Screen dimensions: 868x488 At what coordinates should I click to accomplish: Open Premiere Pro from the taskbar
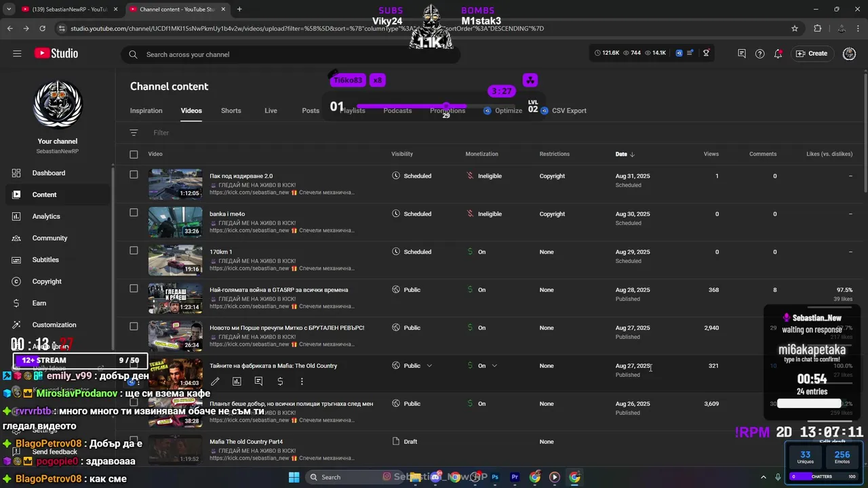point(515,477)
